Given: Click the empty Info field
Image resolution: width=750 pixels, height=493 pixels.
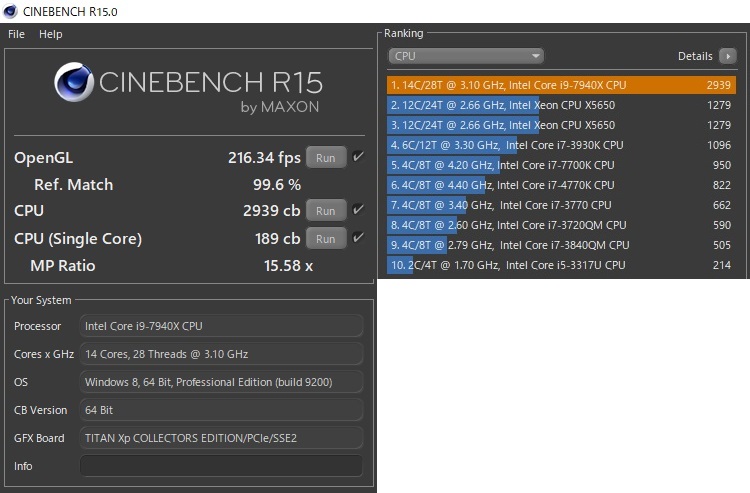Looking at the screenshot, I should pos(221,466).
